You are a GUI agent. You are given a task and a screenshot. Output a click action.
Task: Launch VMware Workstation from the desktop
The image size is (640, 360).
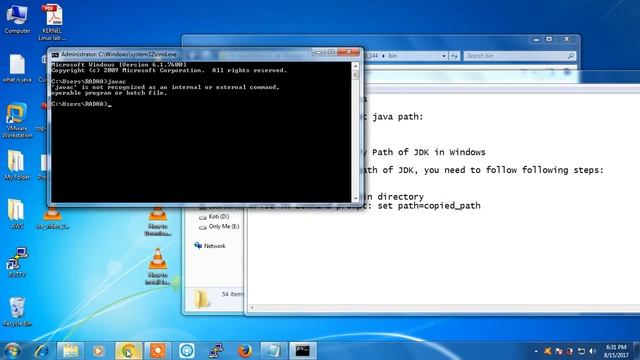17,120
